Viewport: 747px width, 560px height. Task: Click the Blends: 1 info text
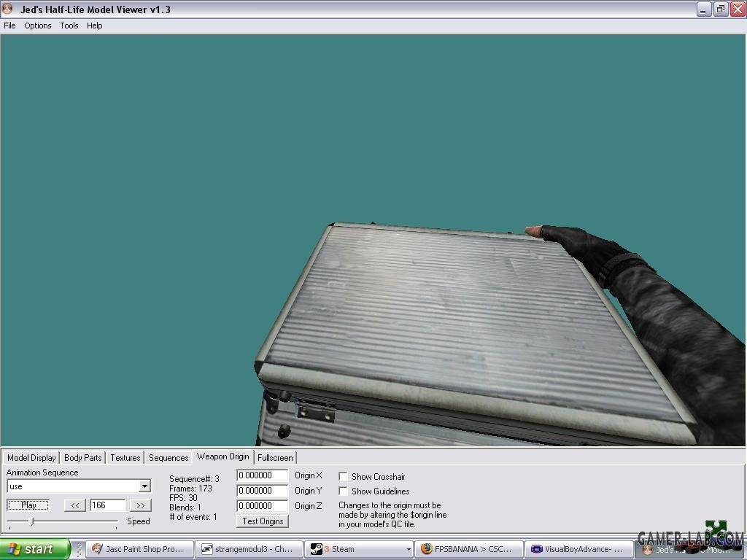pyautogui.click(x=185, y=507)
